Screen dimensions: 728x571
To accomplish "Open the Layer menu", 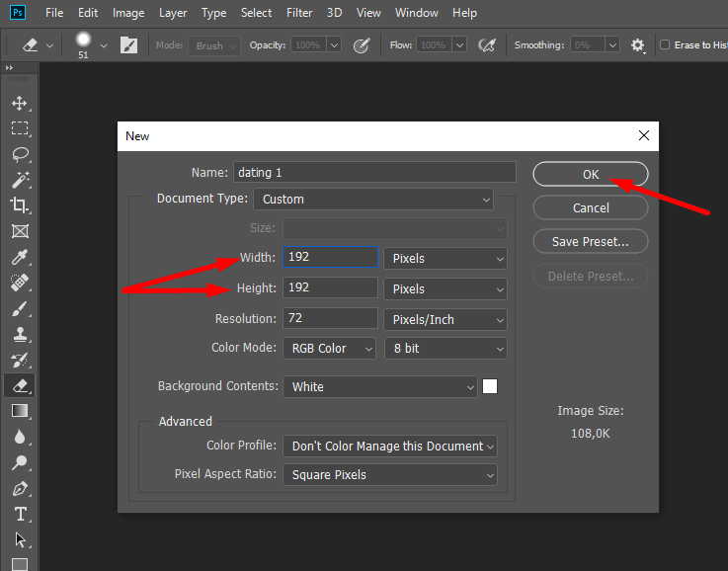I will pyautogui.click(x=173, y=13).
